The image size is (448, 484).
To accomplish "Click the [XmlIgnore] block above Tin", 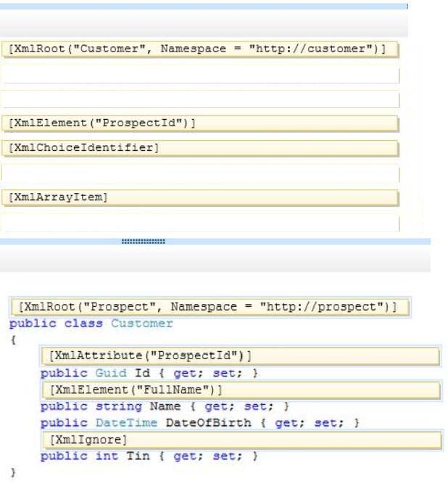I will pyautogui.click(x=242, y=440).
